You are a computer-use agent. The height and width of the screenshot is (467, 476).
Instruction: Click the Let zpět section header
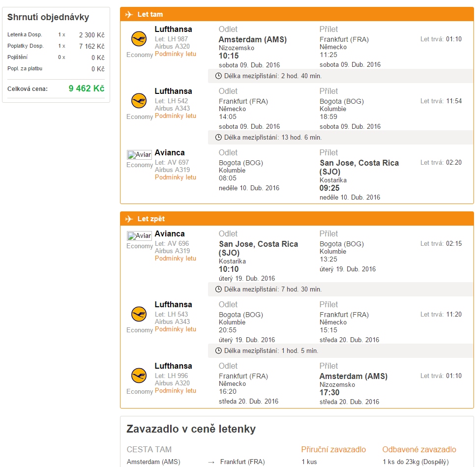click(x=297, y=219)
